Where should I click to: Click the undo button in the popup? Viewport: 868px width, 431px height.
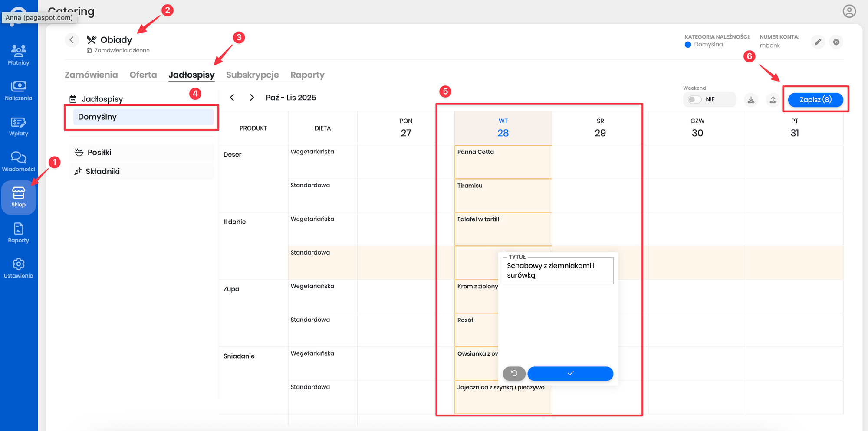[514, 373]
